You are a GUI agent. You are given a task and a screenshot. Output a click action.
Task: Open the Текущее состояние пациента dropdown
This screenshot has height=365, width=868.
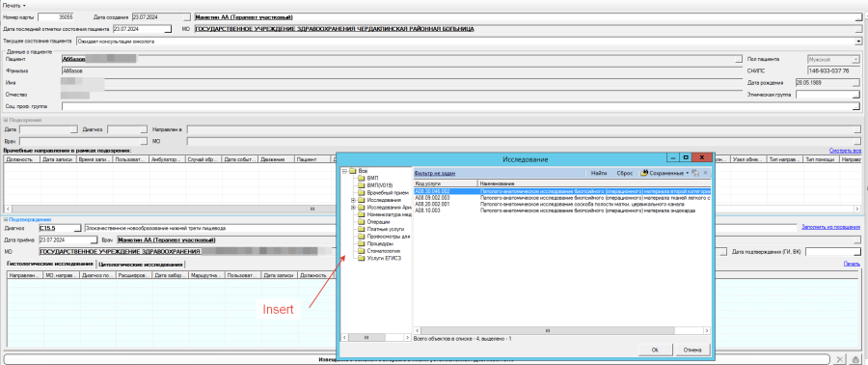tap(858, 41)
